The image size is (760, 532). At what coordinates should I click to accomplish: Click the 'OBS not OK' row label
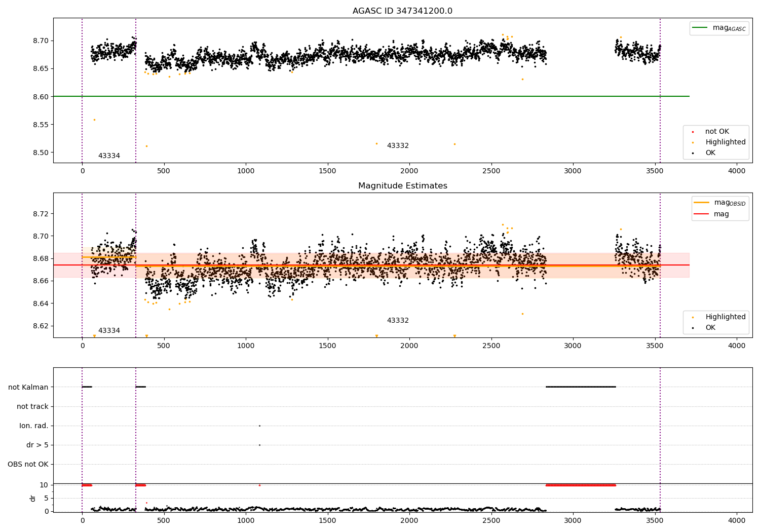28,464
